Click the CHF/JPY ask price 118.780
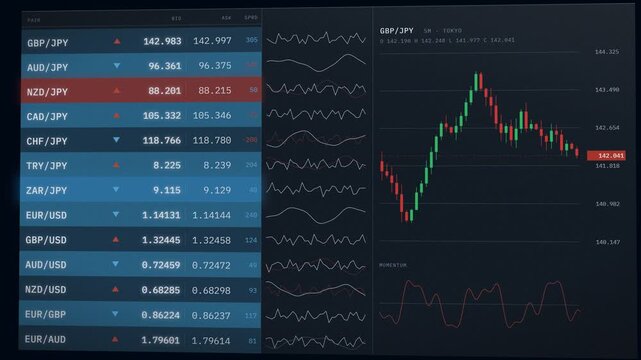Screen dimensions: 641x360 click(x=212, y=140)
